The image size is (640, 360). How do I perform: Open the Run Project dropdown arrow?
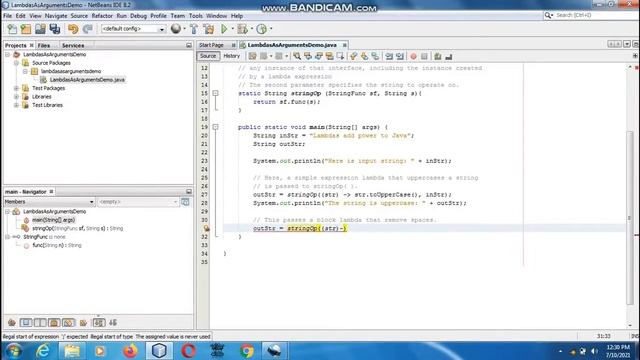point(232,29)
